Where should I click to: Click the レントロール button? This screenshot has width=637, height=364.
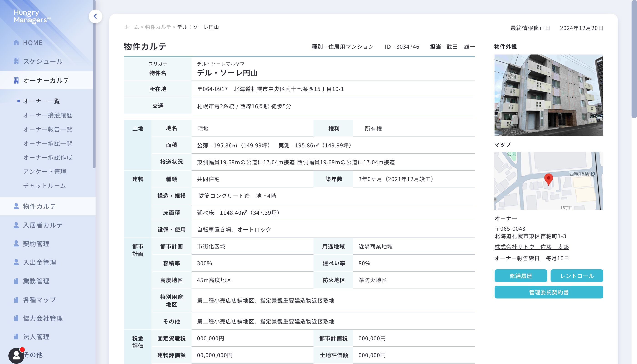coord(576,276)
